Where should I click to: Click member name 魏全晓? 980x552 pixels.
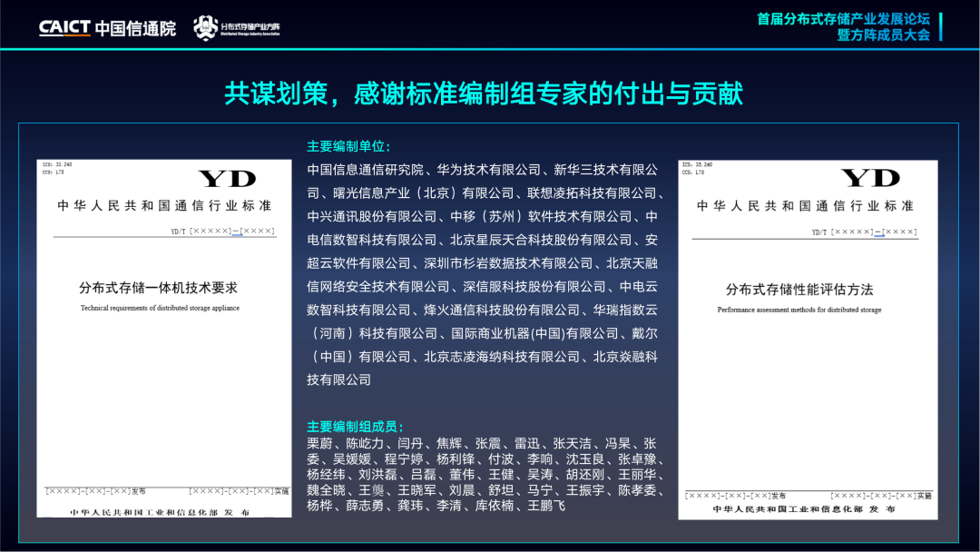pyautogui.click(x=326, y=490)
